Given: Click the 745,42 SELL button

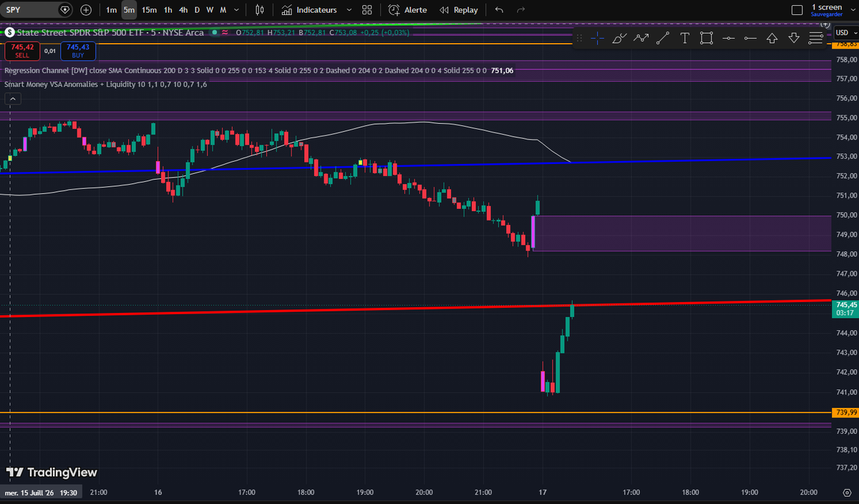Looking at the screenshot, I should click(x=22, y=50).
